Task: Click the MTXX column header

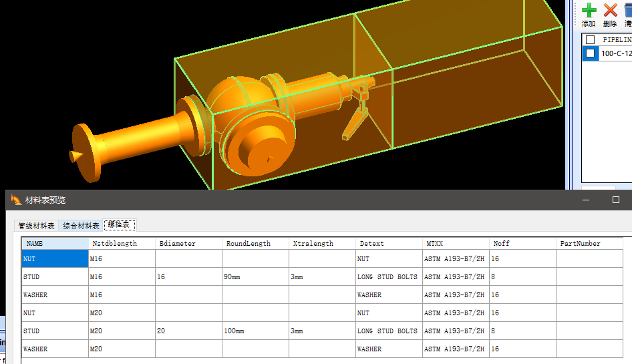Action: point(456,244)
